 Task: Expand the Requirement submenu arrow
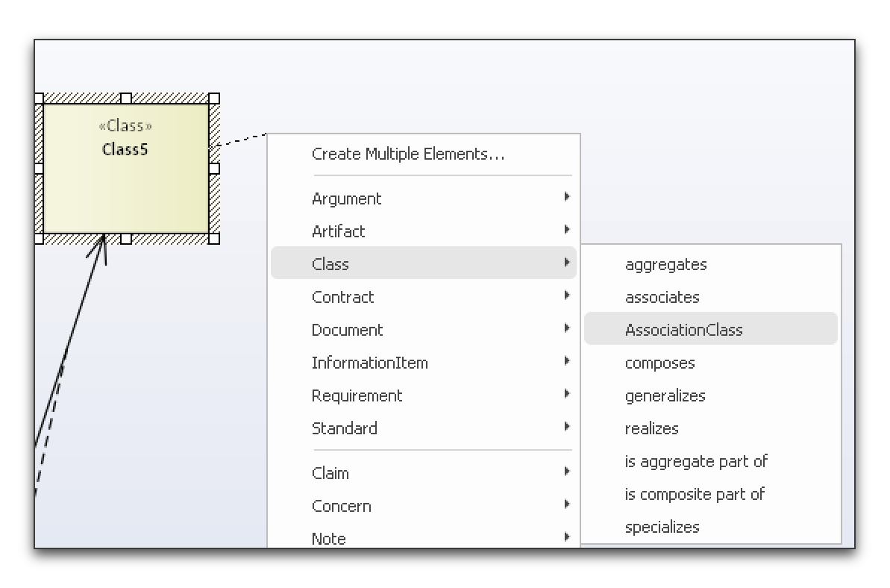pos(567,394)
